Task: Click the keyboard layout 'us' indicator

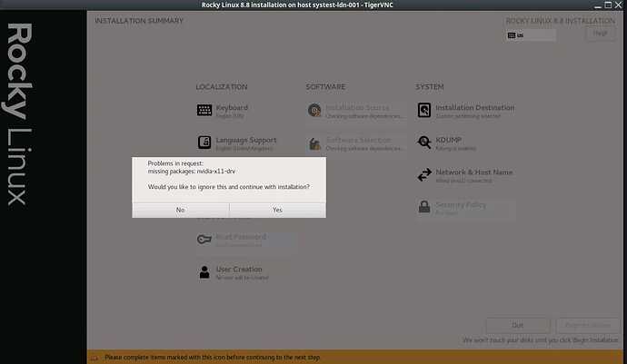Action: tap(531, 35)
